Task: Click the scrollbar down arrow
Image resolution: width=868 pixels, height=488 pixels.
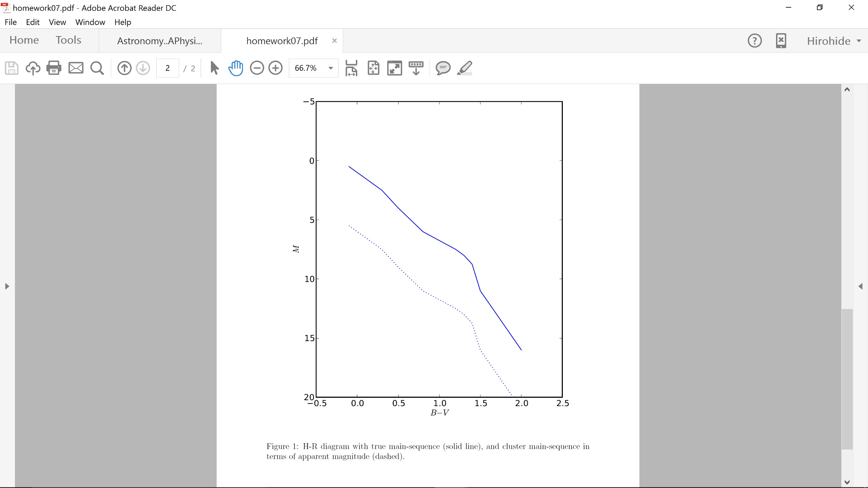Action: click(847, 482)
